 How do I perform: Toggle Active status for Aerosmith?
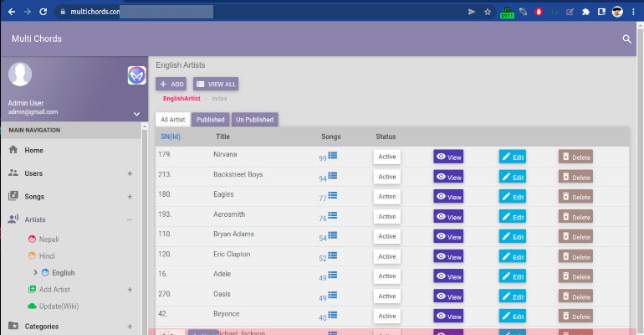(387, 217)
